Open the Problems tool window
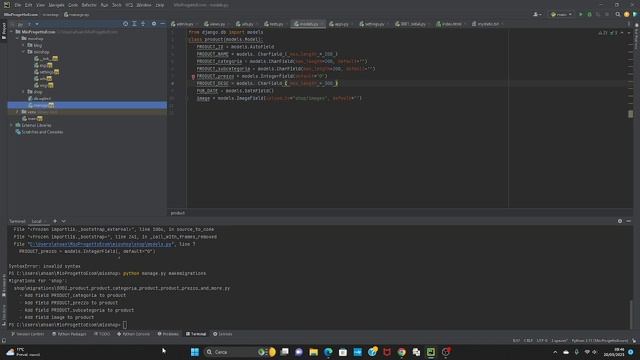Image resolution: width=640 pixels, height=360 pixels. click(x=168, y=334)
